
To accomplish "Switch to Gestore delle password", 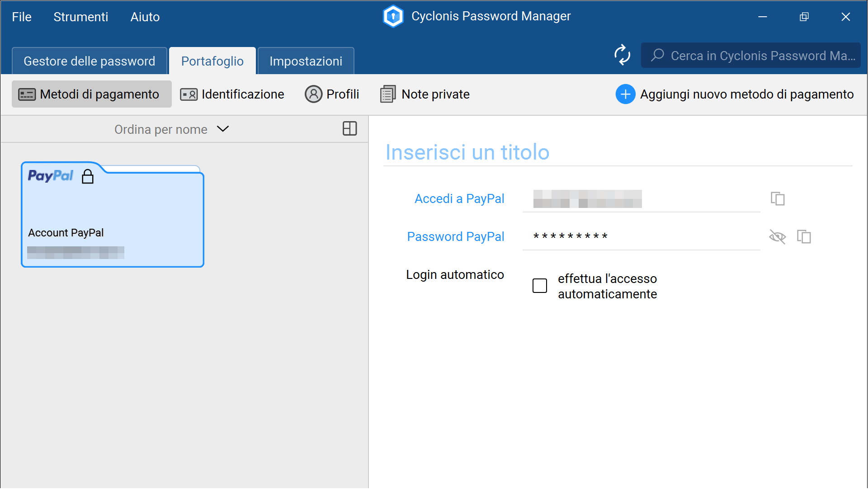I will [89, 61].
